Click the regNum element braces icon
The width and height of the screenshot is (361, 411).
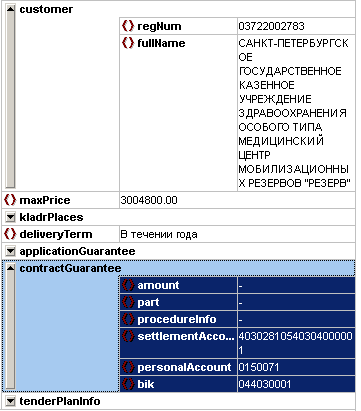[128, 26]
